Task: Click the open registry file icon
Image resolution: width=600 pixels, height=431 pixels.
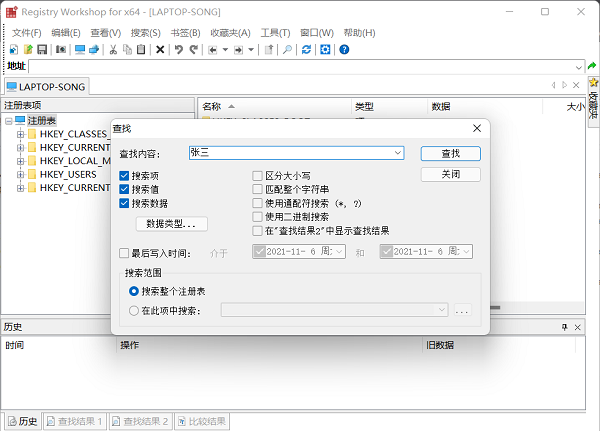Action: [28, 50]
